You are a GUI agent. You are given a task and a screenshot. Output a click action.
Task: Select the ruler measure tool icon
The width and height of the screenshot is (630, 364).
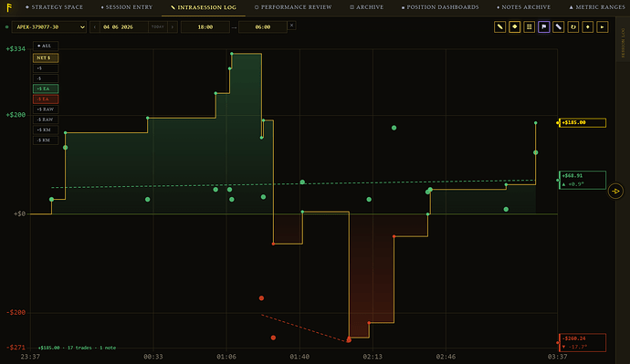(559, 26)
